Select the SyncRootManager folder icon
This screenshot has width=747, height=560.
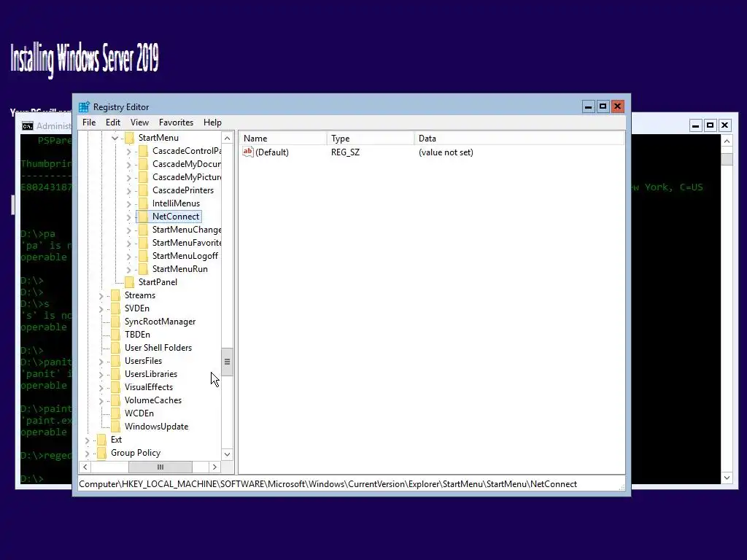115,322
